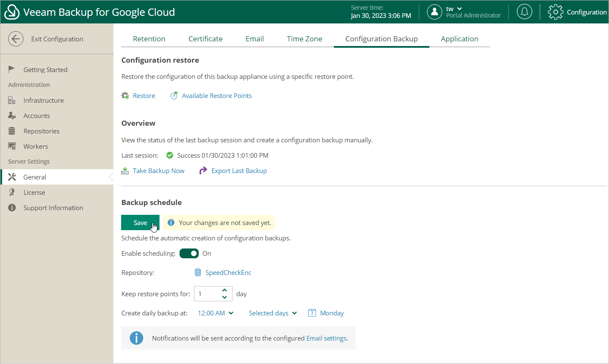Switch to the Retention tab

pyautogui.click(x=149, y=39)
